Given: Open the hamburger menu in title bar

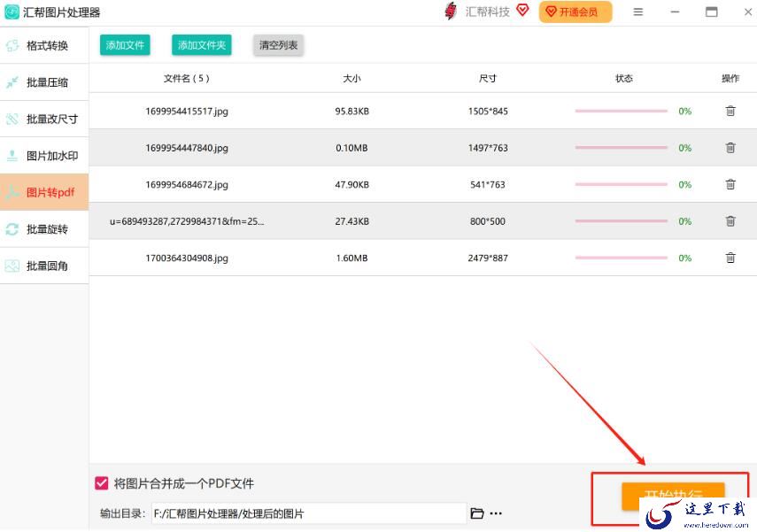Looking at the screenshot, I should click(x=638, y=12).
